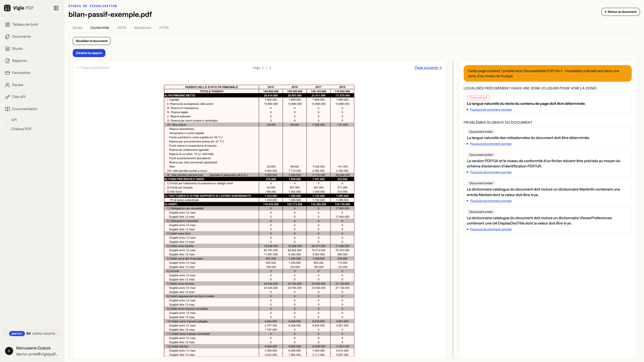Screen dimensions: 644x362
Task: Switch to the Markdown tab
Action: pyautogui.click(x=143, y=28)
